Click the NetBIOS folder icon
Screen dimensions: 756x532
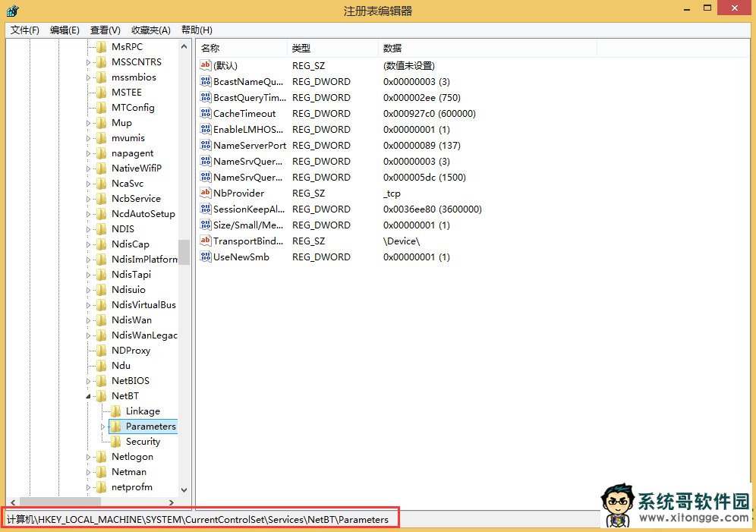(x=100, y=381)
